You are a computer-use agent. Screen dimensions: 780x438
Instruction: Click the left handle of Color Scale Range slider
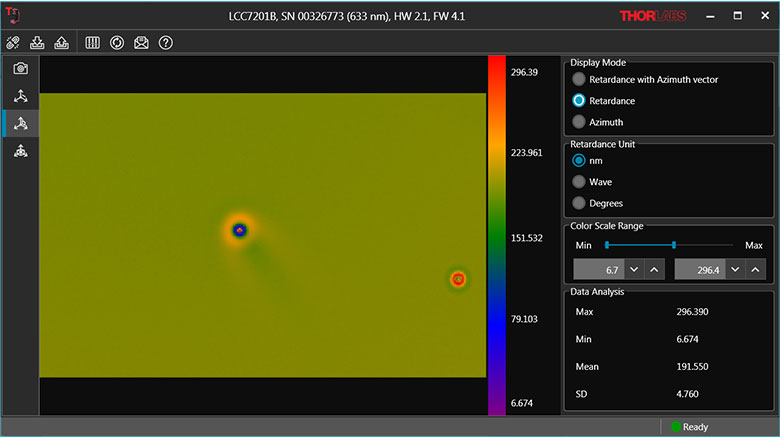pyautogui.click(x=607, y=245)
